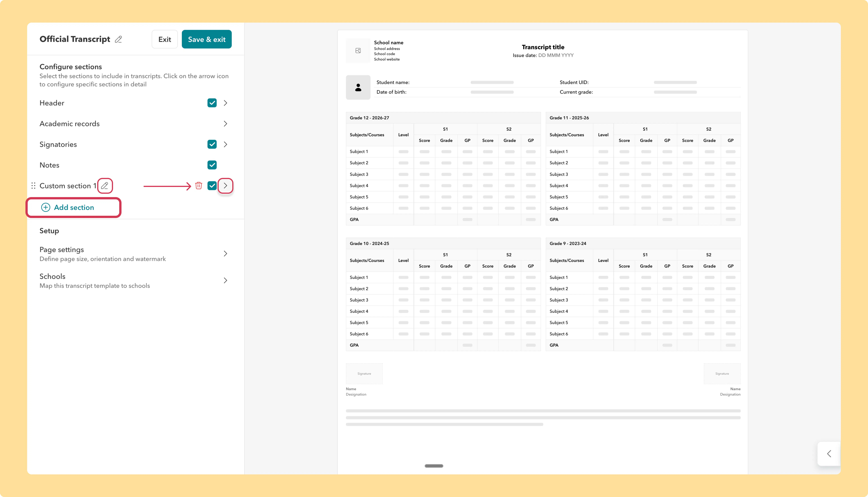Click "Subject 3" in the Grade 9 table
The width and height of the screenshot is (868, 497).
click(x=559, y=300)
